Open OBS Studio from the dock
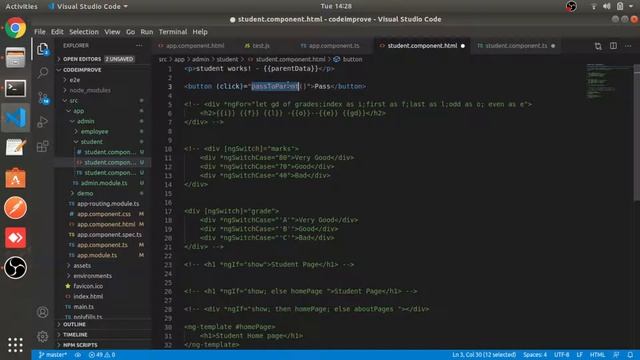 (16, 268)
